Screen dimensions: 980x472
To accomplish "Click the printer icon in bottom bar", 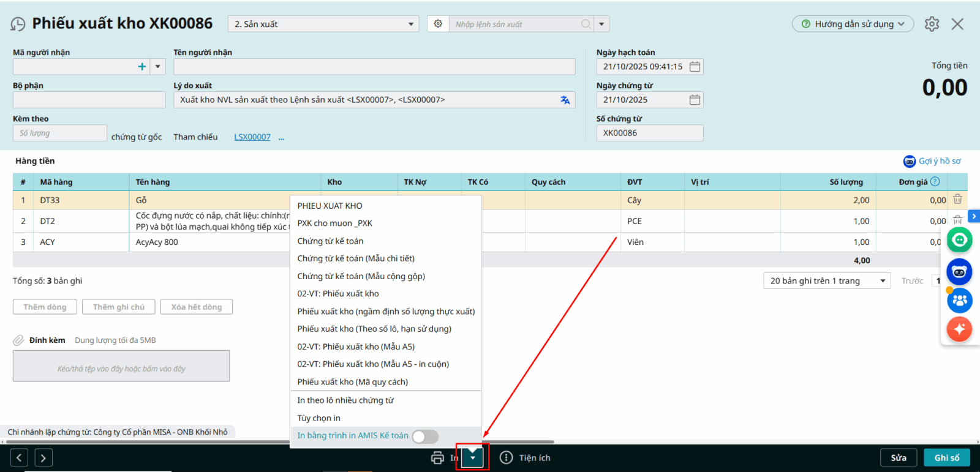I will [437, 458].
